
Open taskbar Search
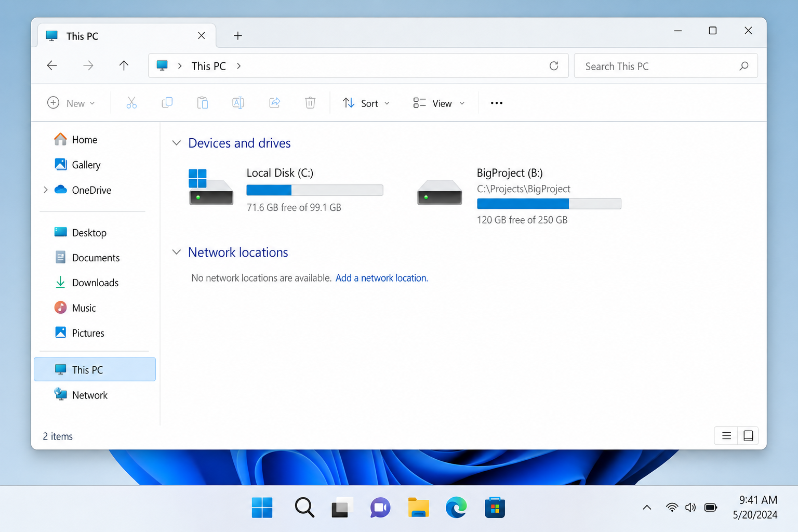304,508
